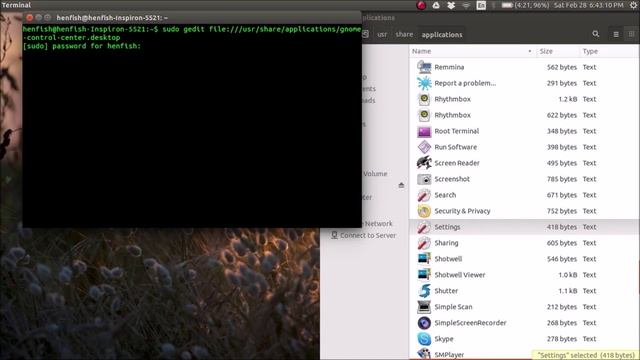
Task: Go to the share path segment
Action: coord(404,35)
